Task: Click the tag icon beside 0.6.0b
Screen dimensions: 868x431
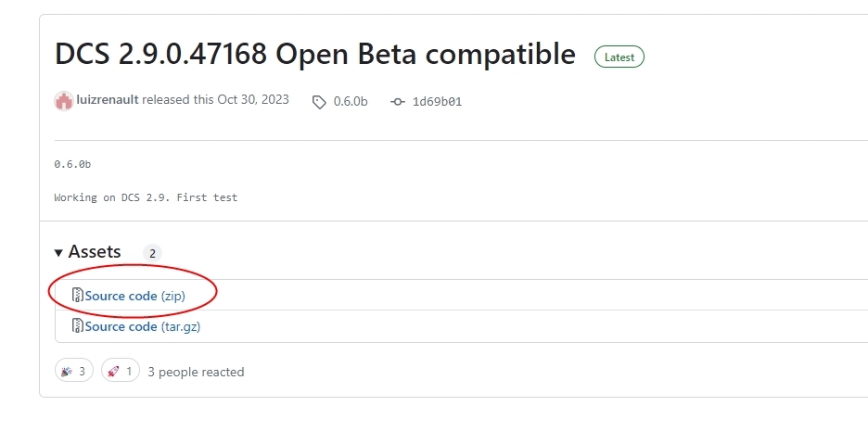Action: point(319,101)
